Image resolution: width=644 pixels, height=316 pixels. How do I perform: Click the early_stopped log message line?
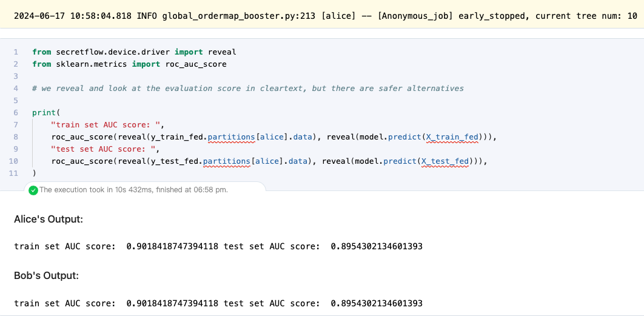click(325, 16)
